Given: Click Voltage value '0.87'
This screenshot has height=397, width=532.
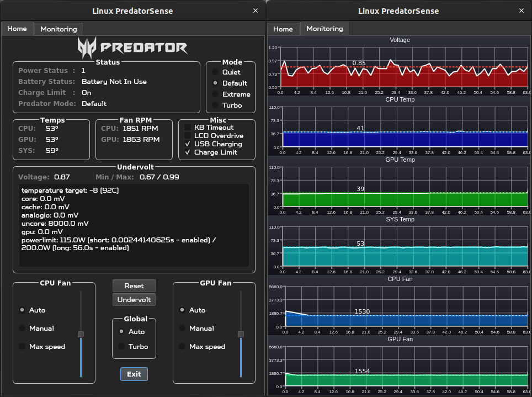Looking at the screenshot, I should pyautogui.click(x=62, y=177).
